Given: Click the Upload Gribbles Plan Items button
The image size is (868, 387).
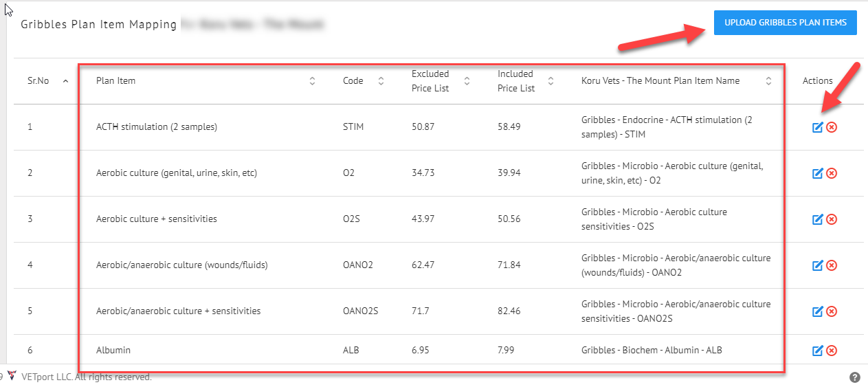Looking at the screenshot, I should click(x=785, y=23).
